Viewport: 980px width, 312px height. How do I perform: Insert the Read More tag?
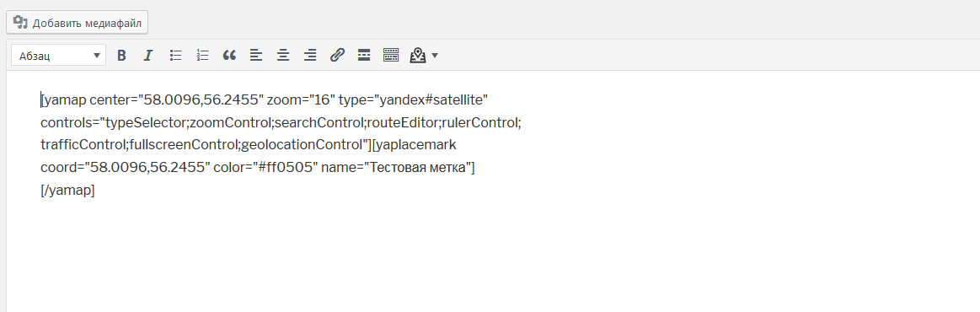pos(364,56)
